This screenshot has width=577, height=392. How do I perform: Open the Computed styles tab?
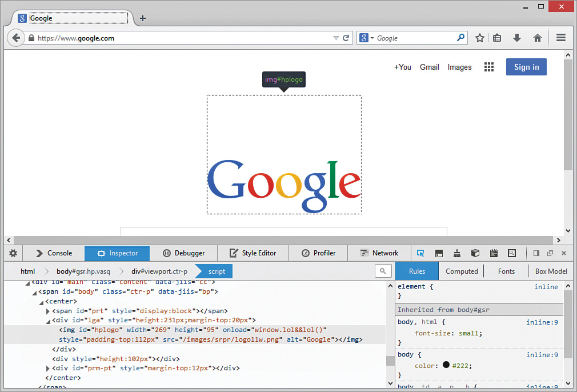click(462, 271)
